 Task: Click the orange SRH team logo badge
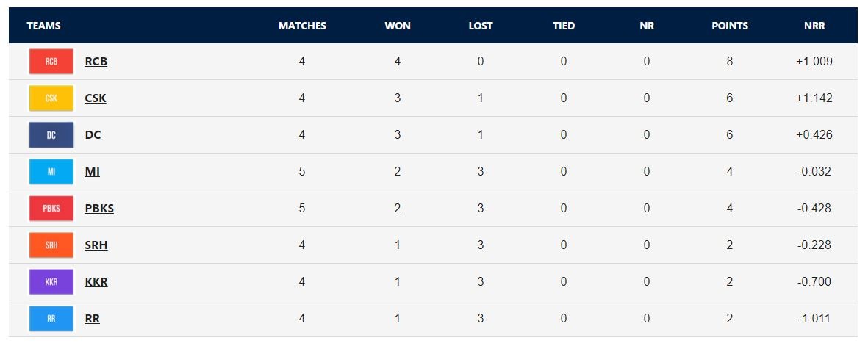[51, 245]
